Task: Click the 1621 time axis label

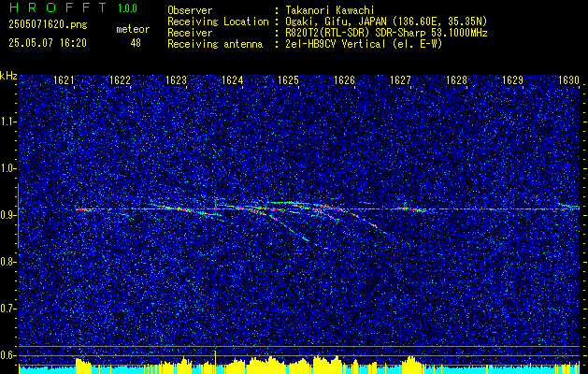Action: 64,80
